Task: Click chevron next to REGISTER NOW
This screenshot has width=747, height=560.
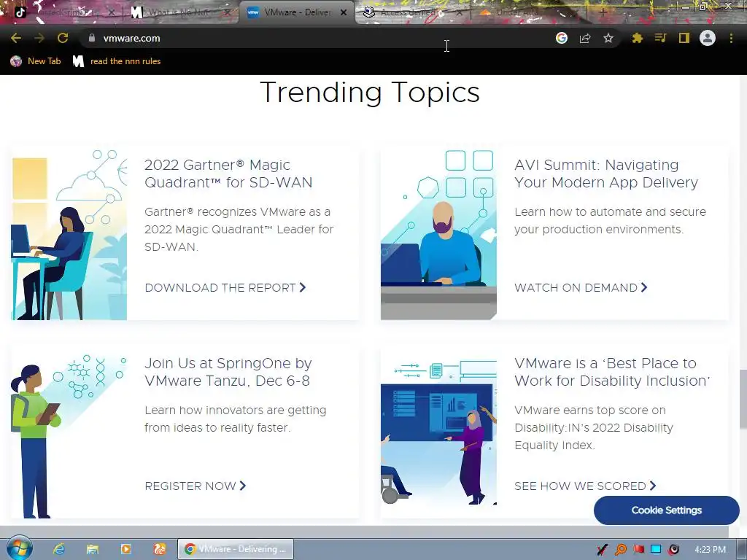Action: point(243,486)
